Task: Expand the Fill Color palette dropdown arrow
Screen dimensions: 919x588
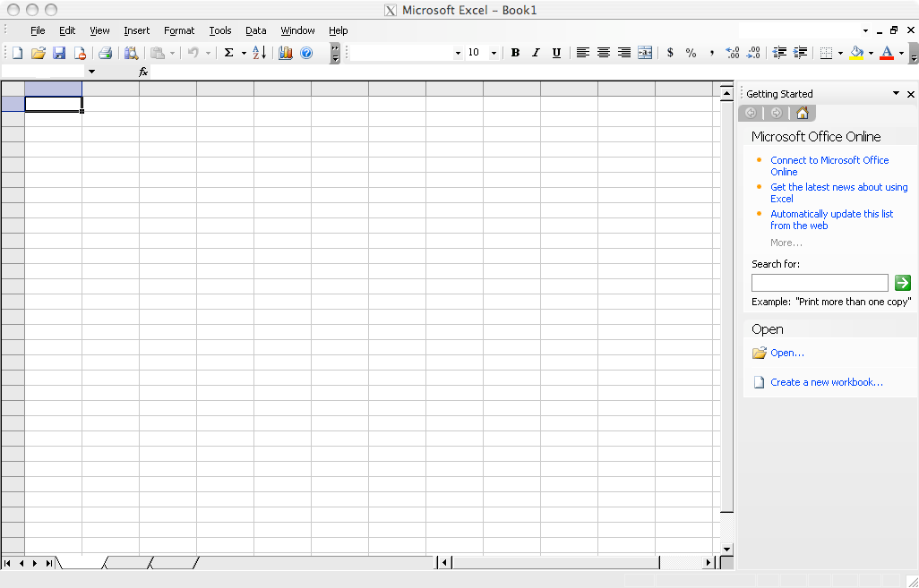Action: click(871, 54)
